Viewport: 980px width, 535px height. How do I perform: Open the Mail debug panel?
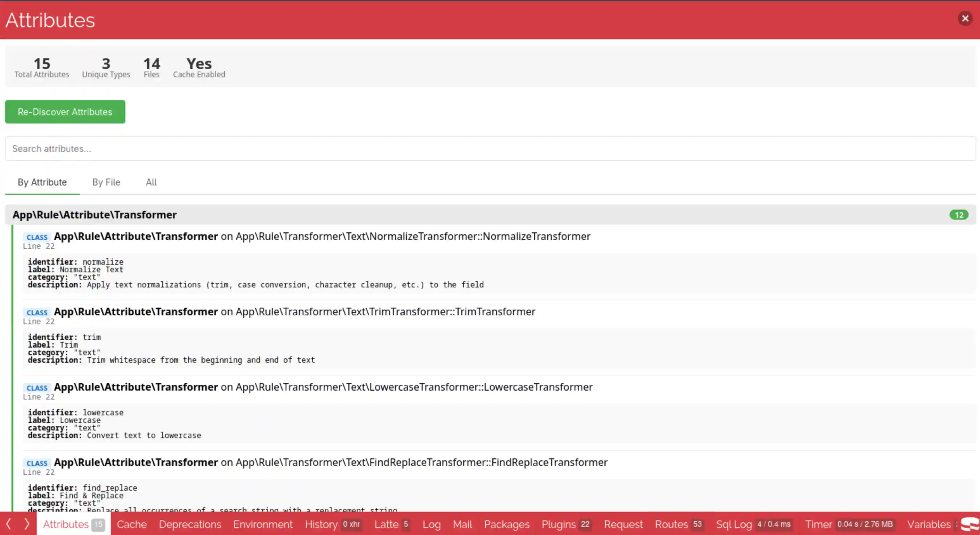[x=462, y=524]
